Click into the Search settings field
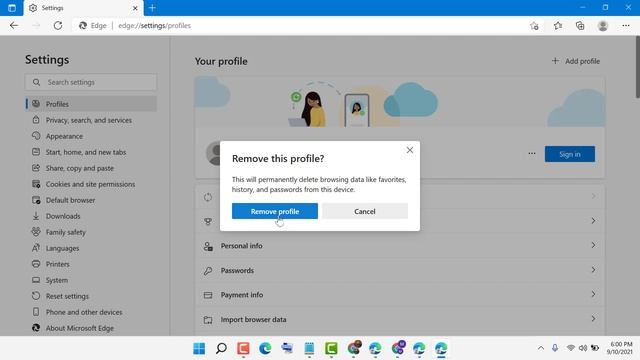The width and height of the screenshot is (640, 360). point(91,82)
